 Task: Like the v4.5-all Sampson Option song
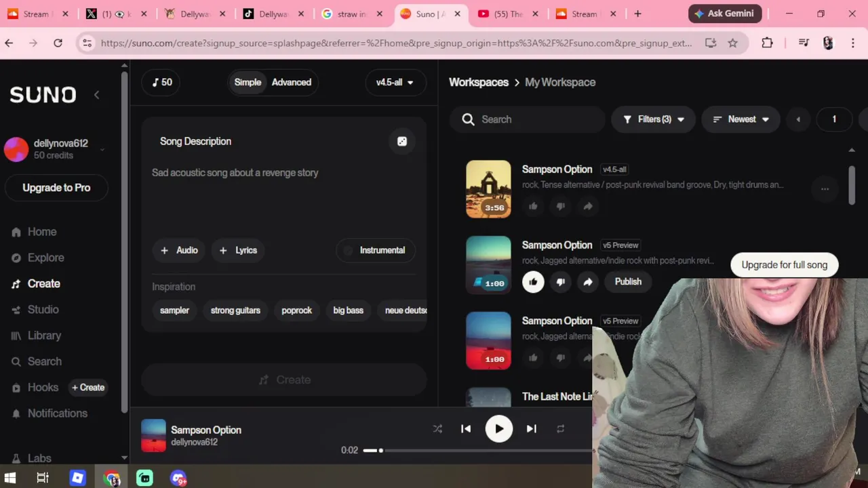(x=533, y=206)
